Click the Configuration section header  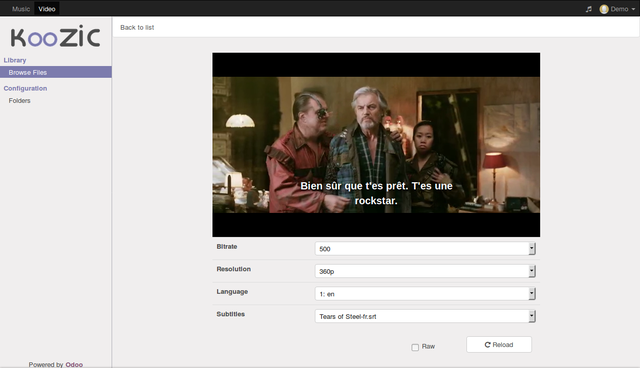tap(25, 88)
